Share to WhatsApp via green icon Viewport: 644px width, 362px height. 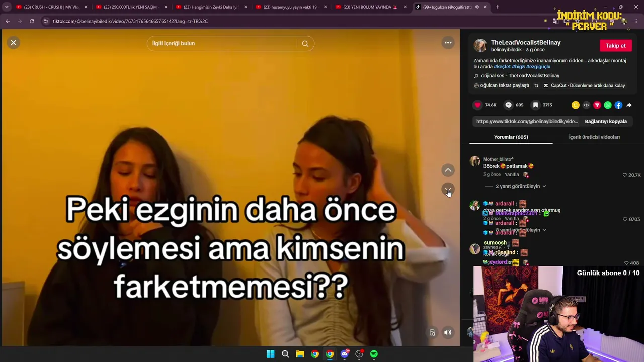coord(608,105)
